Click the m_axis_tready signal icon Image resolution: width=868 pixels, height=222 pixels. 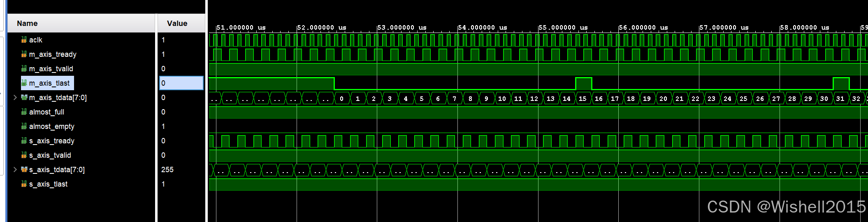coord(24,54)
